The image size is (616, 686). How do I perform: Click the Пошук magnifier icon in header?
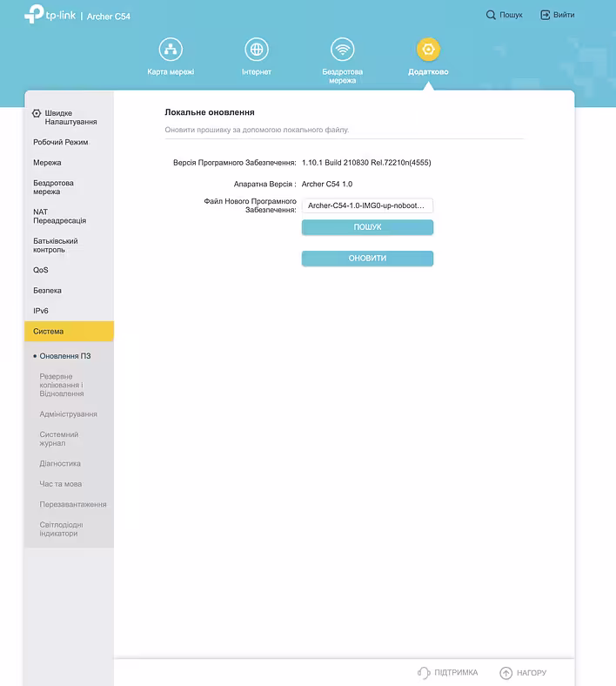(492, 15)
